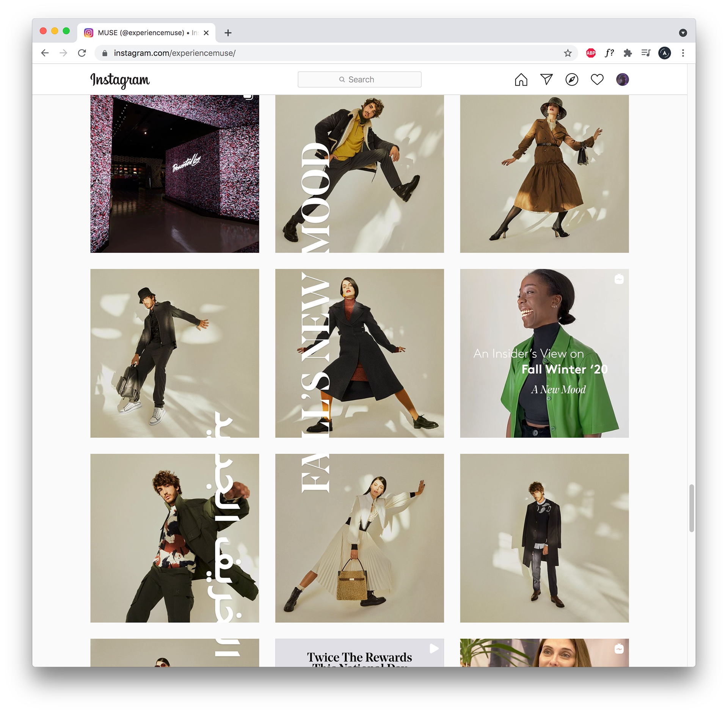The height and width of the screenshot is (713, 728).
Task: Open Instagram home feed icon
Action: (x=521, y=80)
